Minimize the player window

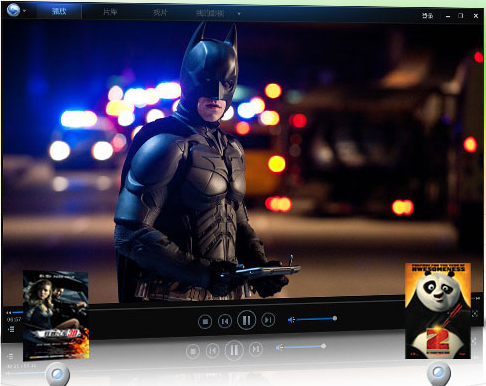pos(448,16)
